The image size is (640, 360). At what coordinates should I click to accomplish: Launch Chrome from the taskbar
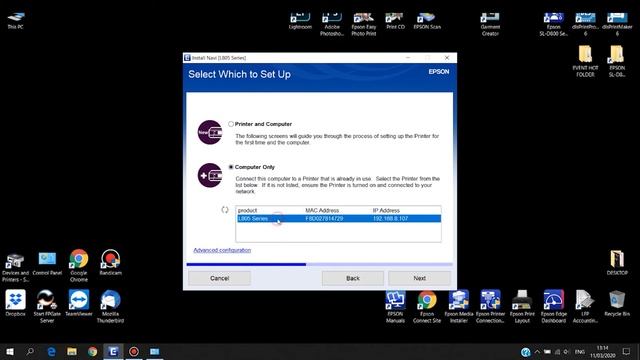[93, 351]
